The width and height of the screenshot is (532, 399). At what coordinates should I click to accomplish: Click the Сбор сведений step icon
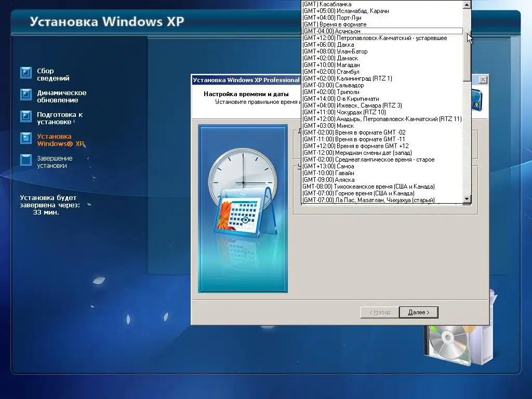pyautogui.click(x=26, y=72)
